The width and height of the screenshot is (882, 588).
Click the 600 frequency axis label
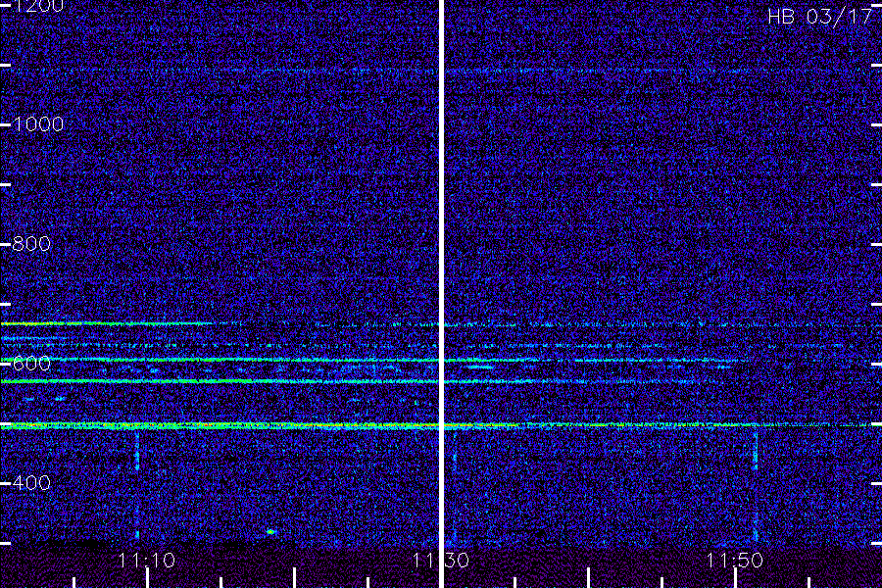tap(31, 364)
